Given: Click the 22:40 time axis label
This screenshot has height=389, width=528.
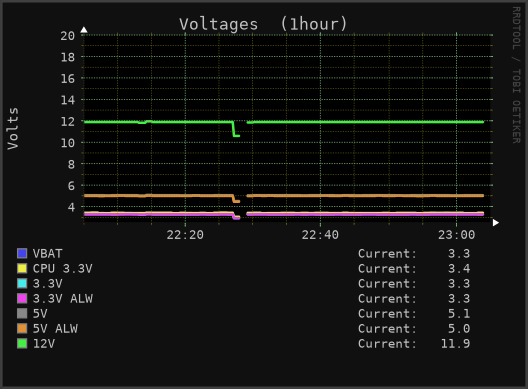Looking at the screenshot, I should click(x=320, y=235).
